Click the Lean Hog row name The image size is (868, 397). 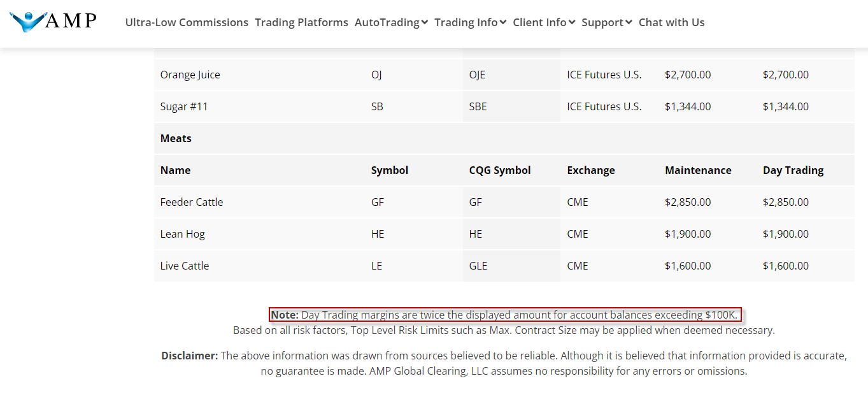[183, 234]
